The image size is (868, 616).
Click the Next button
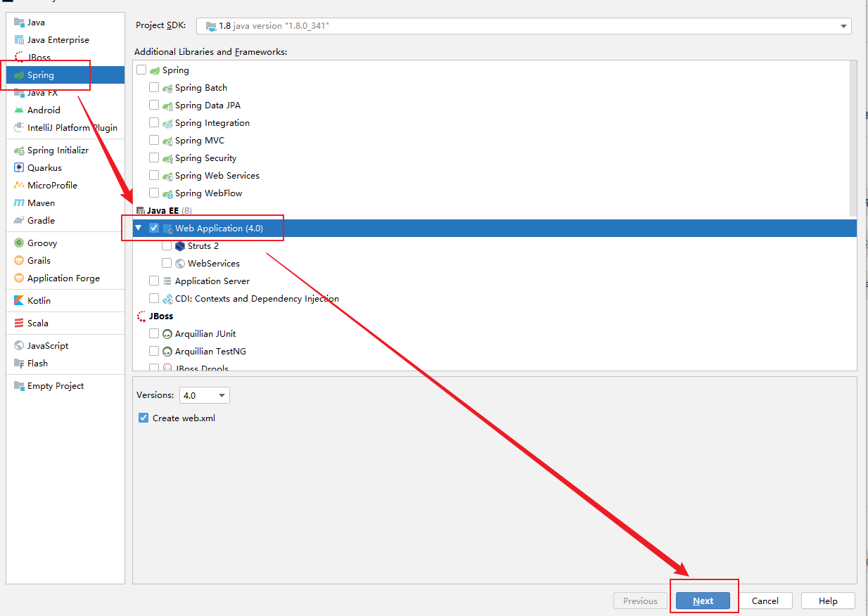[703, 601]
